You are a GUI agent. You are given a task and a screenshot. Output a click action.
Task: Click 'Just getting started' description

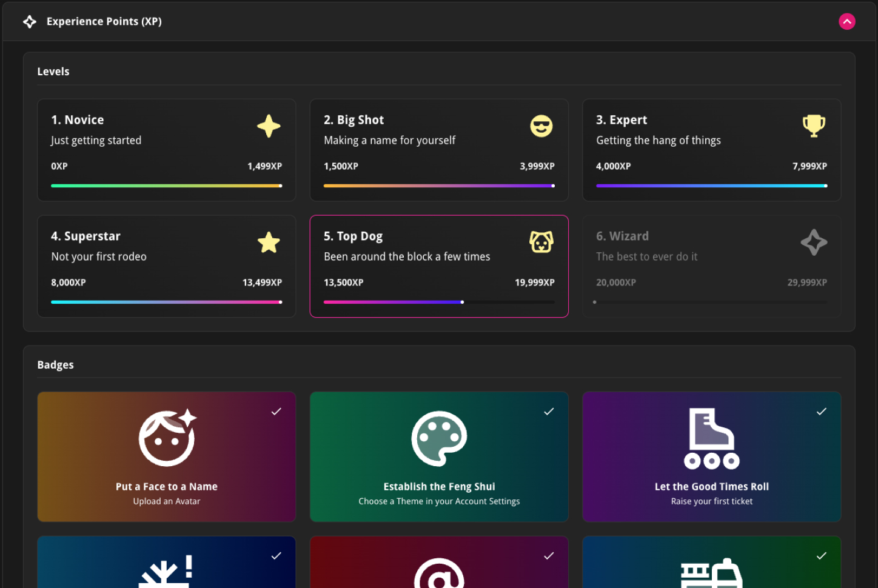[x=96, y=141]
